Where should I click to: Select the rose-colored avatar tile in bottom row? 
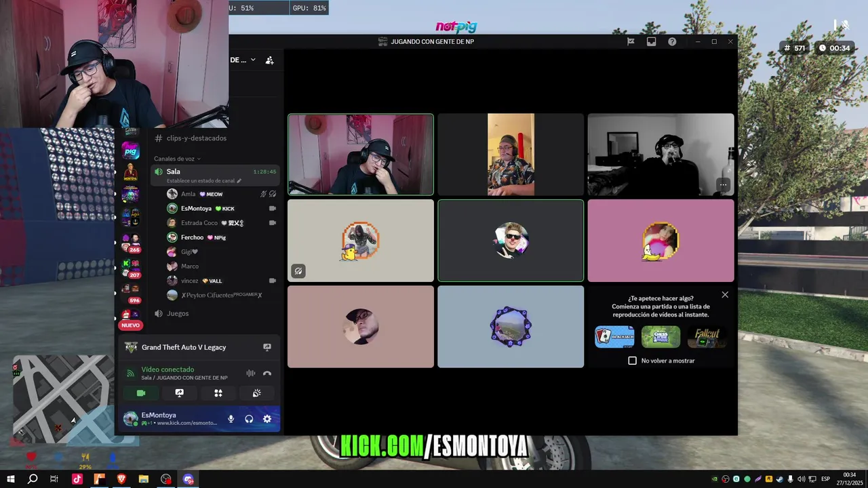click(361, 327)
